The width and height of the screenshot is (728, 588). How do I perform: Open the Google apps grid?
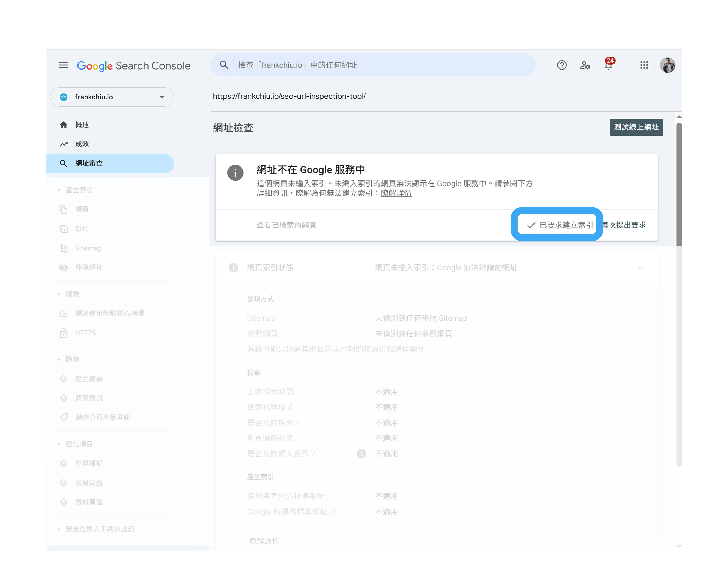tap(644, 65)
